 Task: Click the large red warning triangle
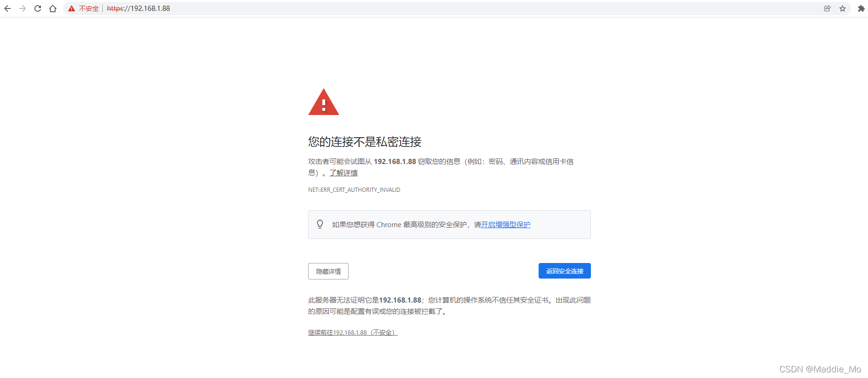click(324, 102)
